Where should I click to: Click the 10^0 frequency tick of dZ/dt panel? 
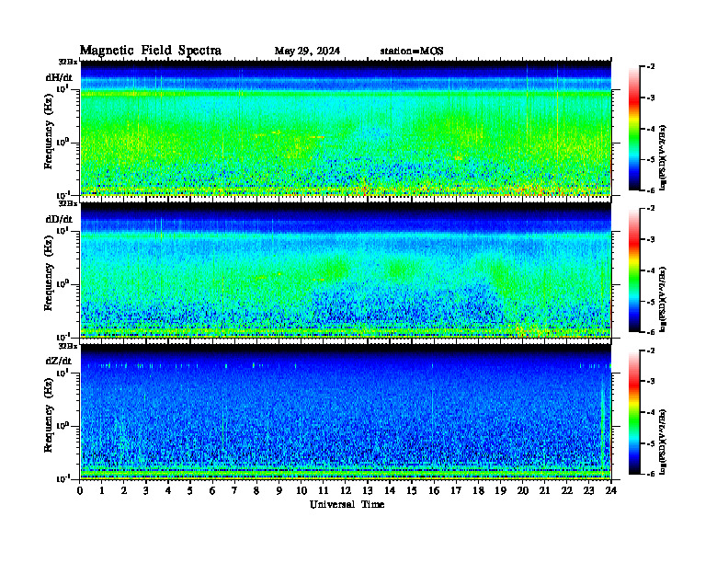(63, 425)
